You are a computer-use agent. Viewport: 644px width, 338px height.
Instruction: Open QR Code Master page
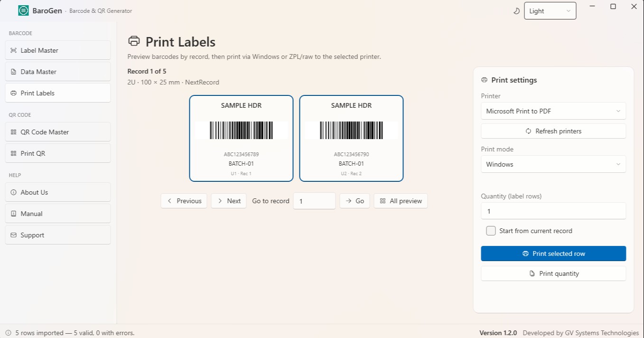click(58, 132)
